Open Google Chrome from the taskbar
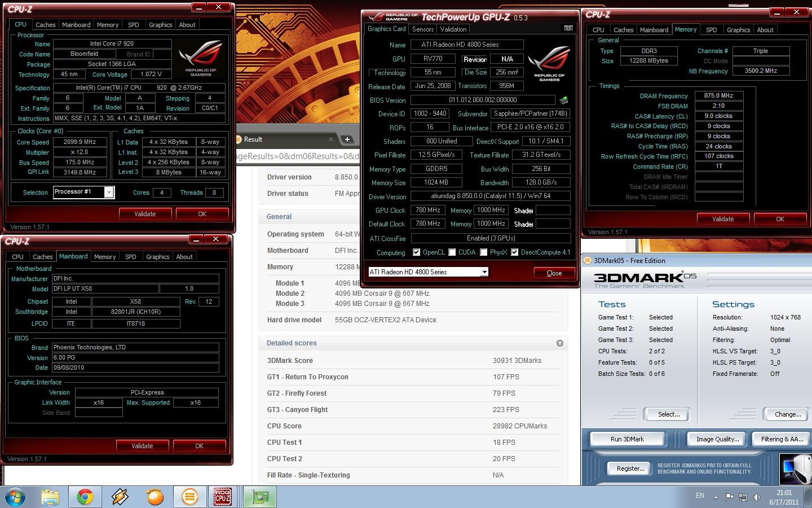 pos(85,497)
